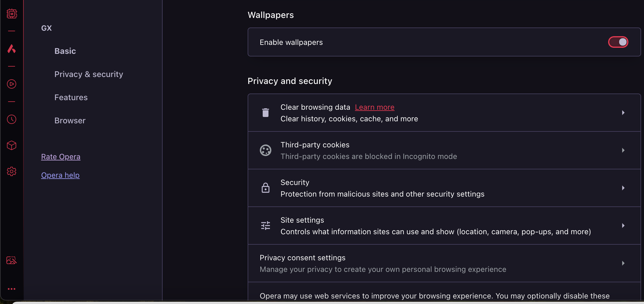Click the 'Site settings' title
The width and height of the screenshot is (644, 304).
pos(302,220)
